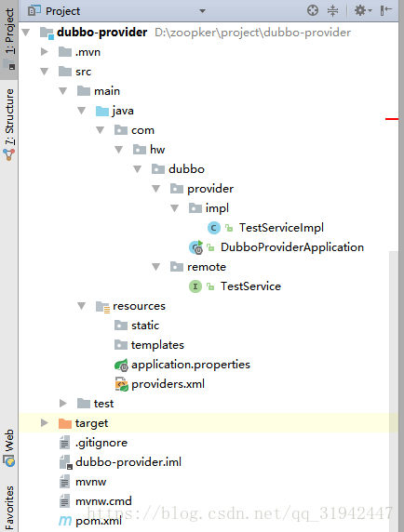Click the mvnw.cmd file icon
The height and width of the screenshot is (532, 404).
(x=64, y=501)
